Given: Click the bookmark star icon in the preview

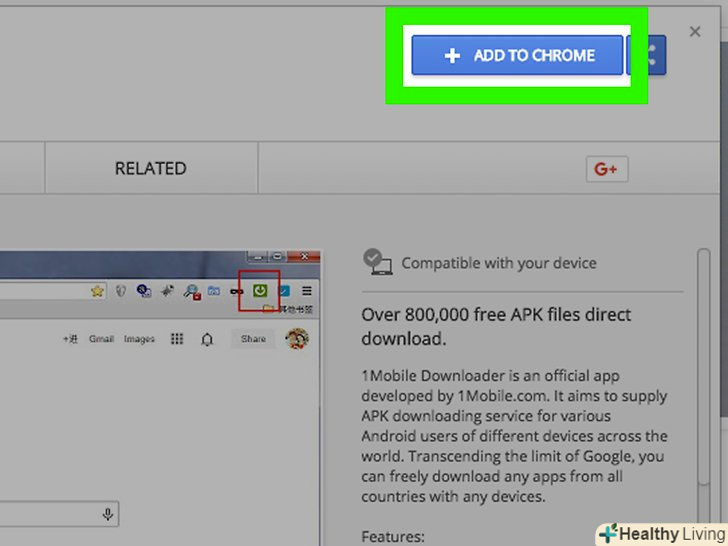Looking at the screenshot, I should [98, 291].
